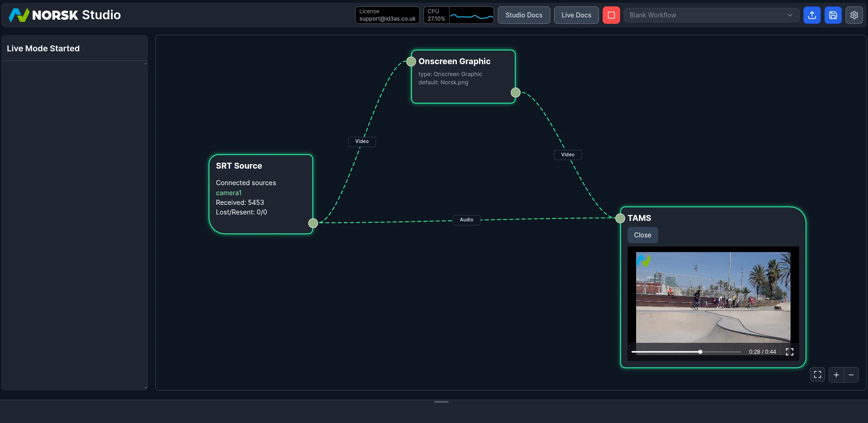Click the License info box
The width and height of the screenshot is (868, 423).
point(387,15)
